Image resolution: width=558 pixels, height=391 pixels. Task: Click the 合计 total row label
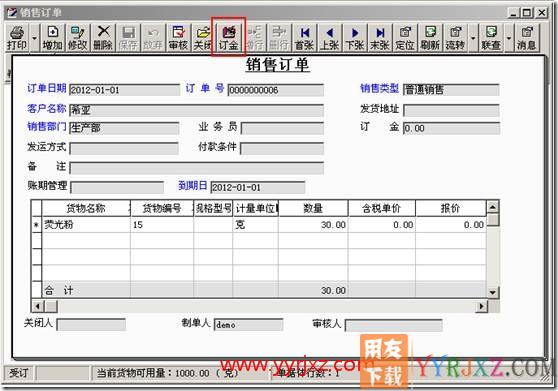pos(59,290)
